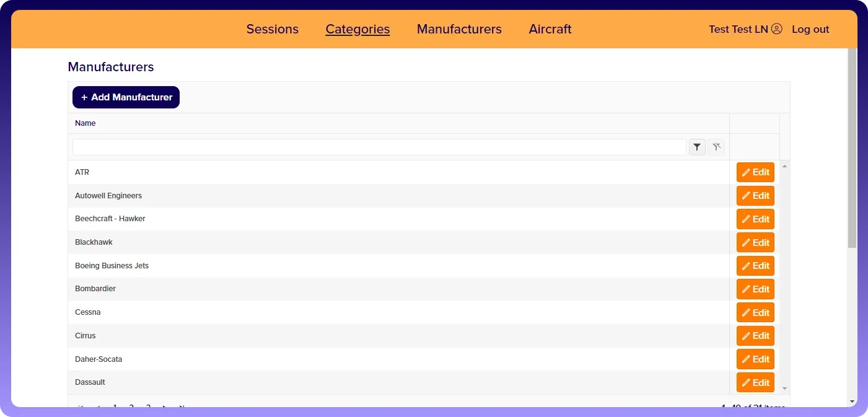This screenshot has height=417, width=868.
Task: Edit the Dassault row
Action: 755,382
